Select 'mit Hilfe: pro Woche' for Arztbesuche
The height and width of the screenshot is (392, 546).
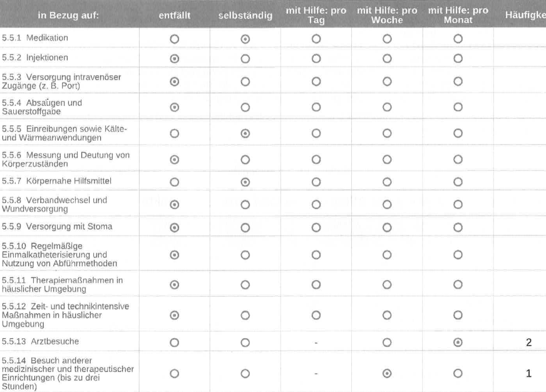coord(387,342)
